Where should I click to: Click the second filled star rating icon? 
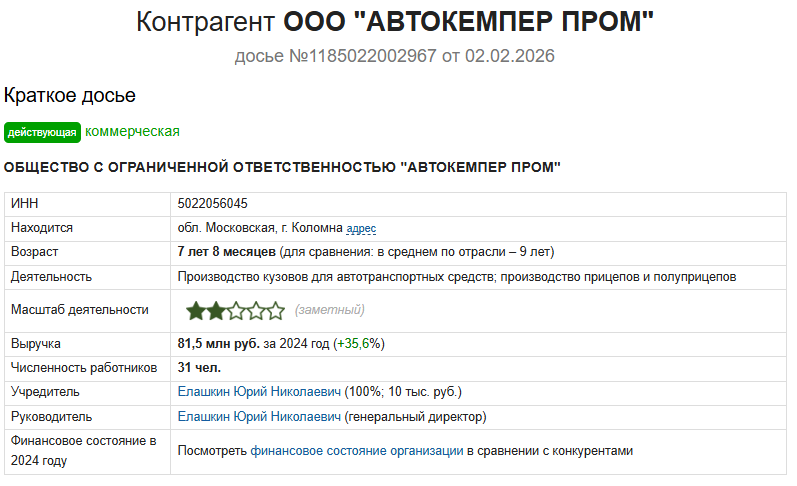pos(215,311)
